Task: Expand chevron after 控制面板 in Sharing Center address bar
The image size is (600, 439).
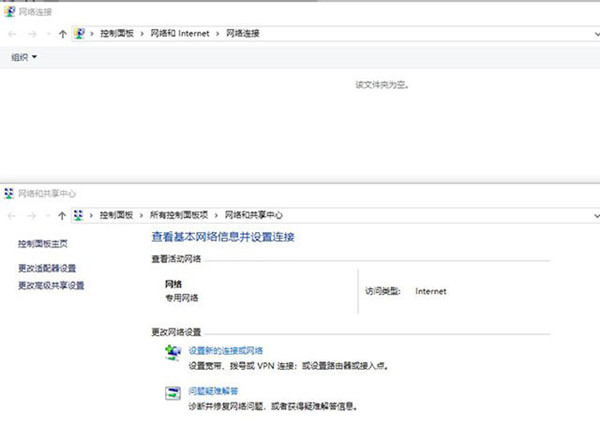Action: click(x=141, y=215)
